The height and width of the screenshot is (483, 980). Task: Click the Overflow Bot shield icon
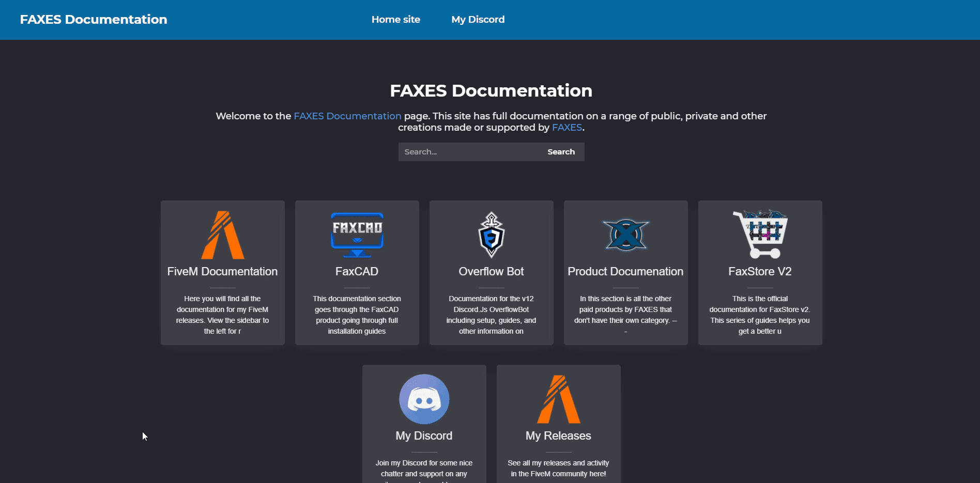[x=491, y=235]
